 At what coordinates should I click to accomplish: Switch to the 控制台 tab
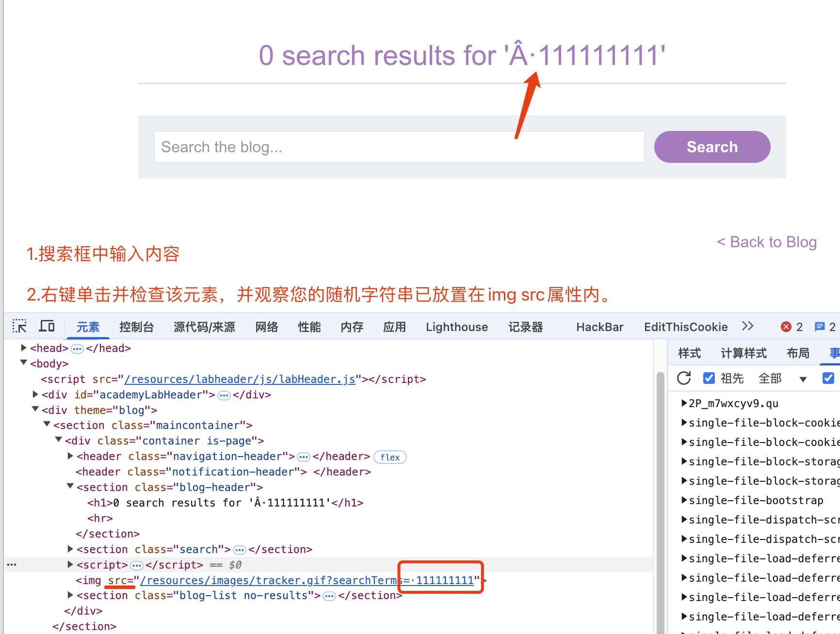[136, 327]
